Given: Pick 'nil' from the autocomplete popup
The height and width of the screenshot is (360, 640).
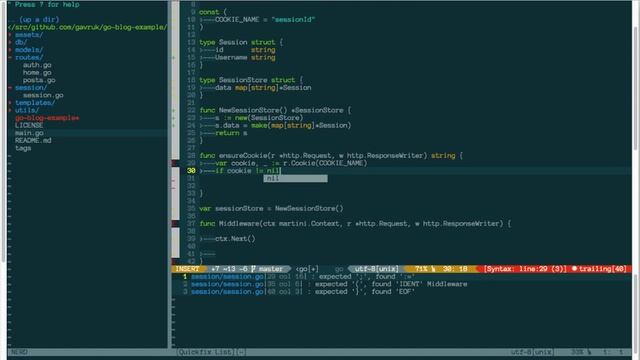Looking at the screenshot, I should click(295, 178).
